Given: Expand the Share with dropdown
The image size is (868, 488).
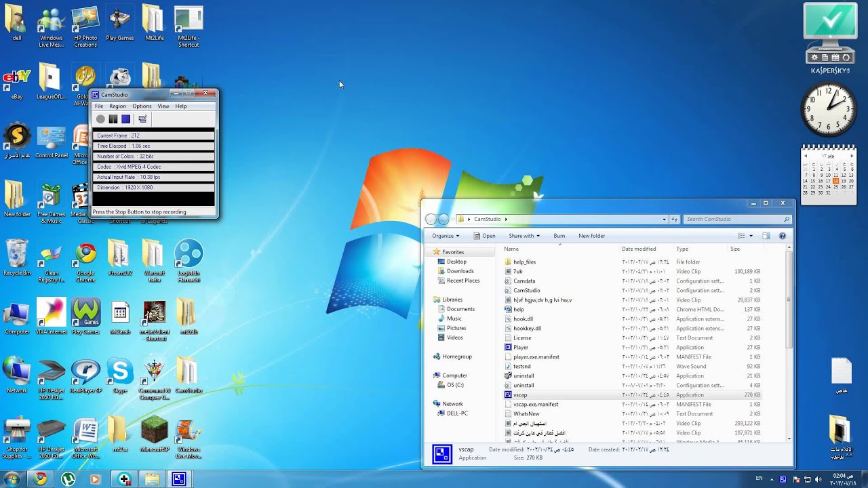Looking at the screenshot, I should pyautogui.click(x=524, y=236).
